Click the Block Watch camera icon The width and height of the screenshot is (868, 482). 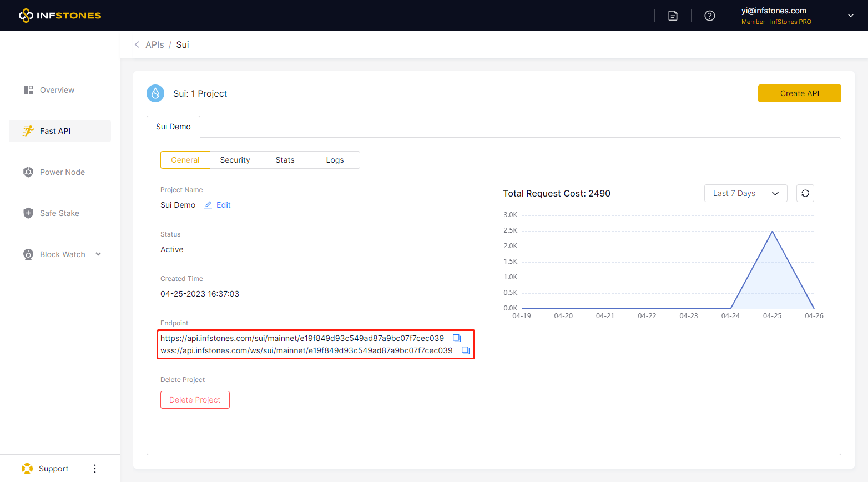point(28,254)
